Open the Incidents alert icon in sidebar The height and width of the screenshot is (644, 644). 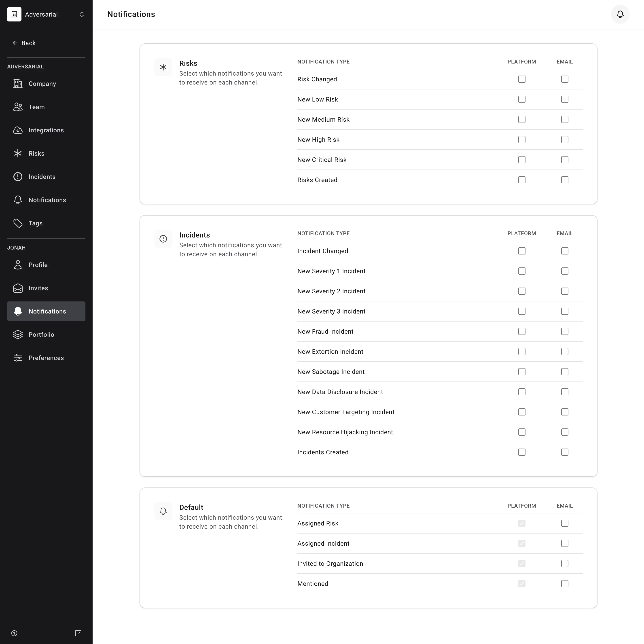point(18,177)
